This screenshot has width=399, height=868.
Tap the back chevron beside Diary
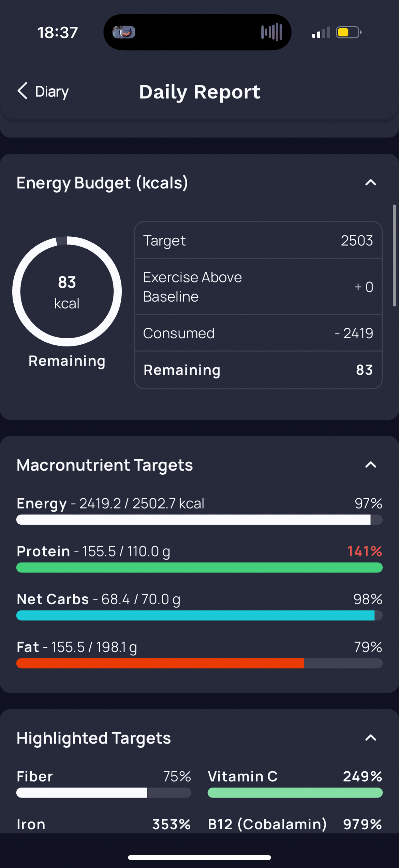[22, 91]
